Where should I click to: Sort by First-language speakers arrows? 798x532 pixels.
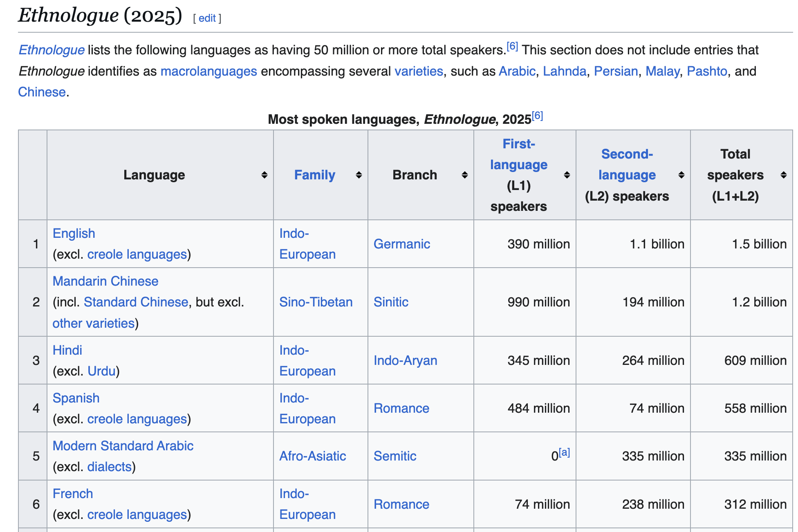point(567,175)
